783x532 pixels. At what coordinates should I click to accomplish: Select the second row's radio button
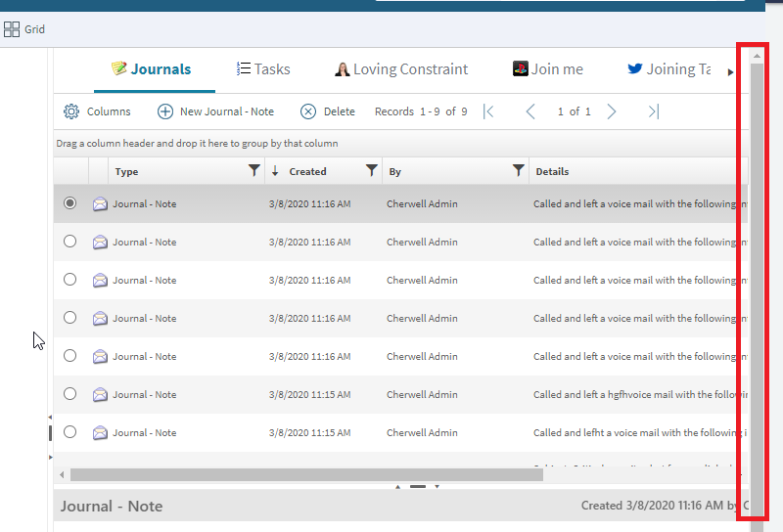[69, 242]
